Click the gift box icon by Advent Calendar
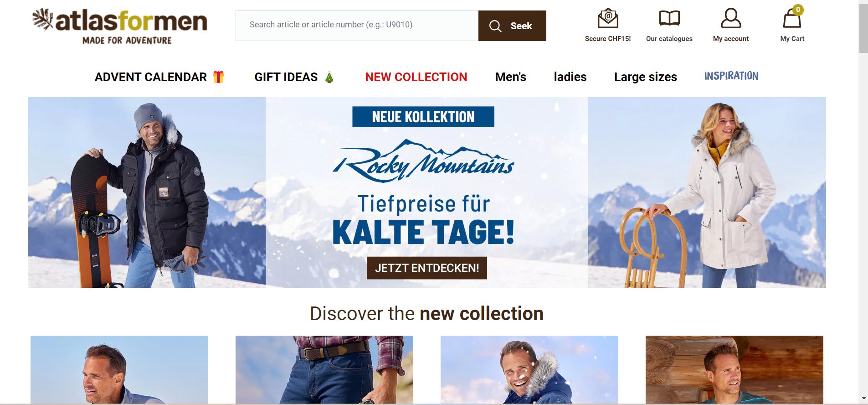Viewport: 868px width, 405px height. click(x=219, y=77)
